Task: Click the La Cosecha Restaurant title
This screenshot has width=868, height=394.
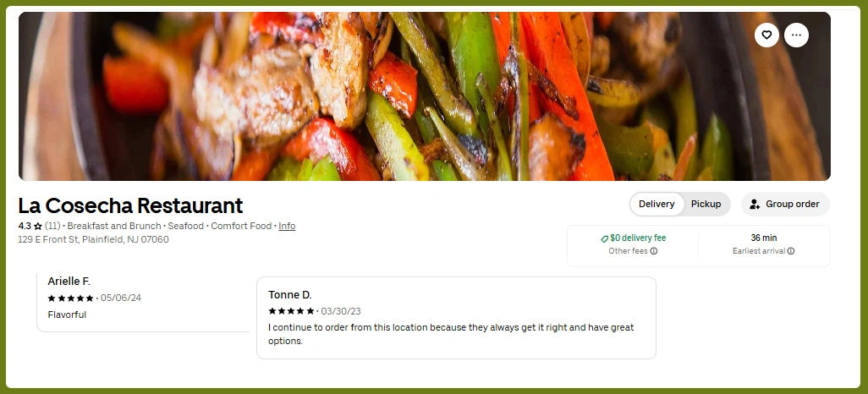Action: click(130, 205)
